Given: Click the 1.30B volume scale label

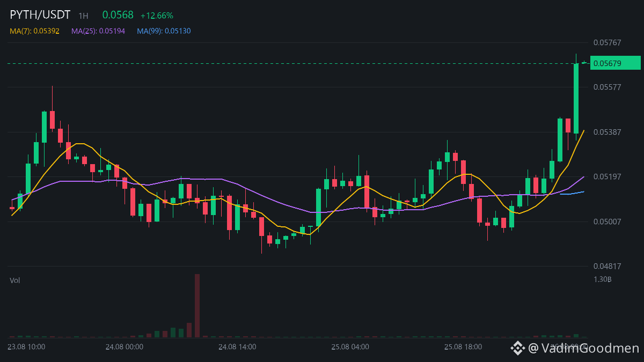Looking at the screenshot, I should pyautogui.click(x=603, y=279).
